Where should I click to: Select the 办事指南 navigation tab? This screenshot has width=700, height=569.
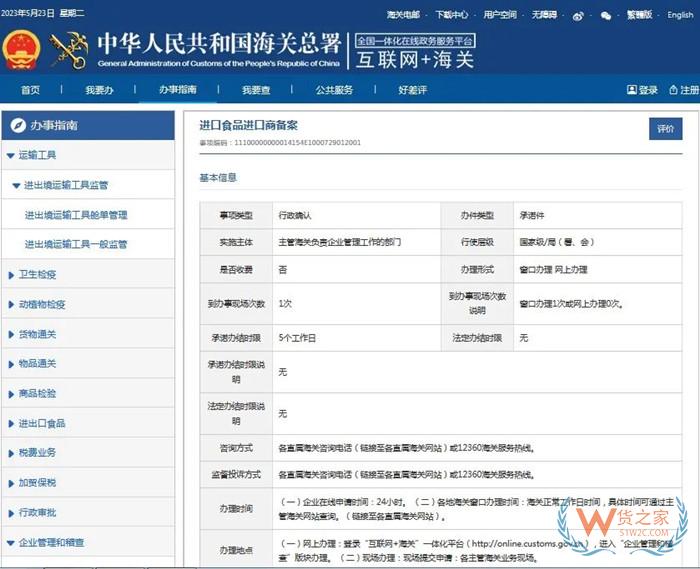(178, 90)
